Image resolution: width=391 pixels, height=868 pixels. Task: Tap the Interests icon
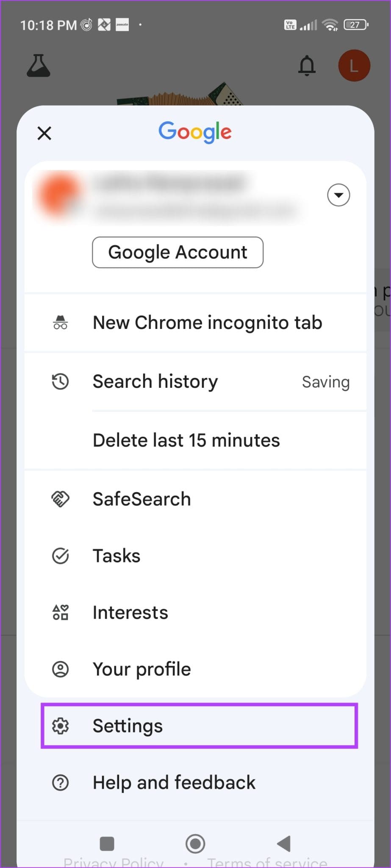(x=61, y=612)
